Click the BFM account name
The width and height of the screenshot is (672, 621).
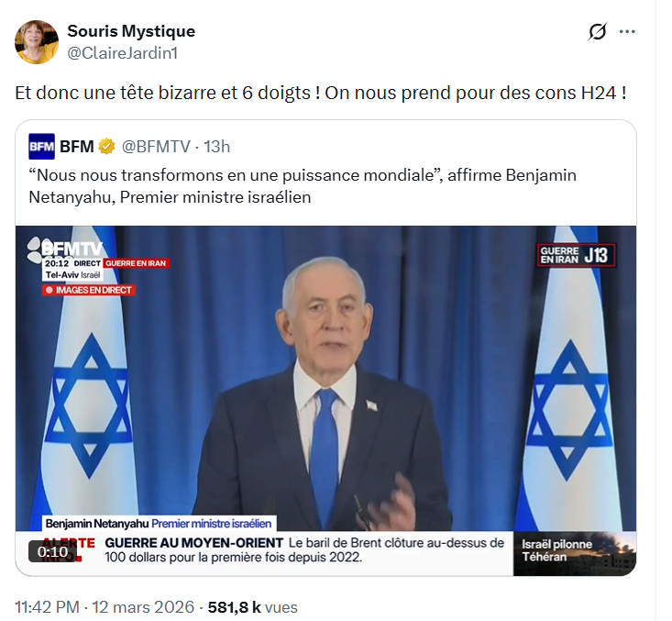pos(77,147)
